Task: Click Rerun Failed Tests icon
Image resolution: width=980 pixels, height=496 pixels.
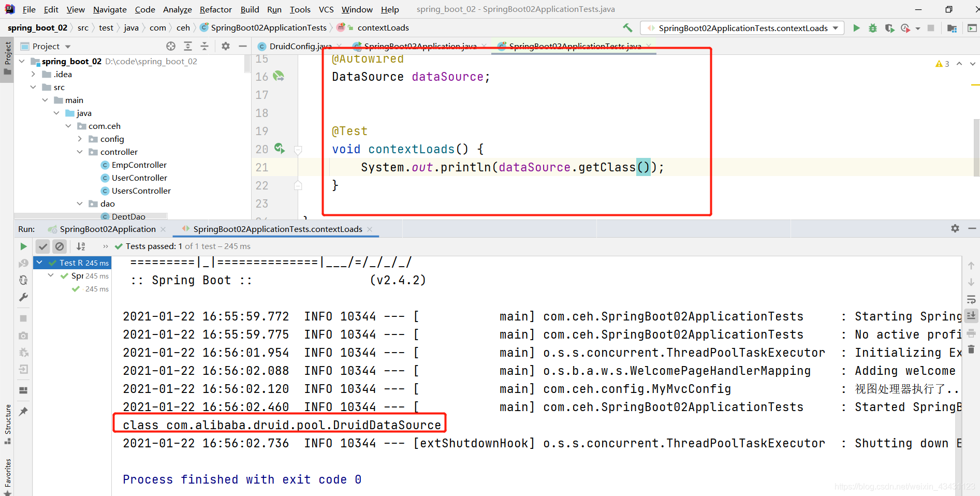Action: click(x=23, y=264)
